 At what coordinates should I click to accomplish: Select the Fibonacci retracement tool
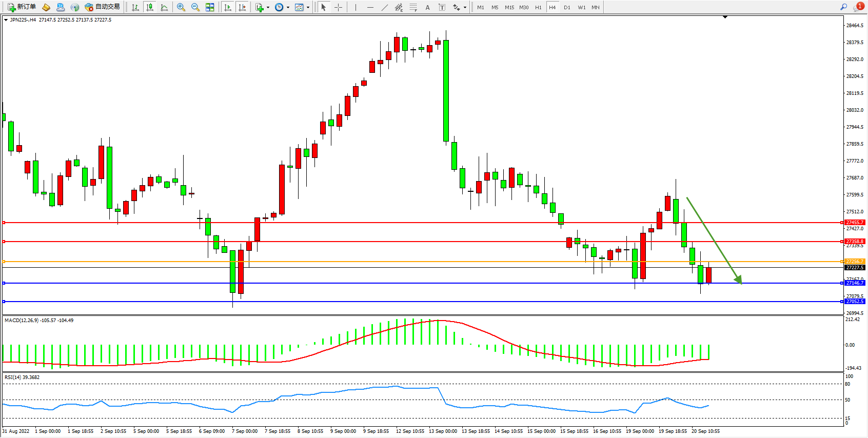click(413, 7)
